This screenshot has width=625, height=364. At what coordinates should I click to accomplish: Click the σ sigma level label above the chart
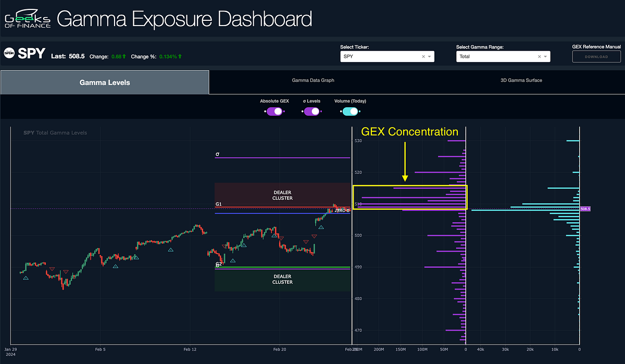[219, 154]
